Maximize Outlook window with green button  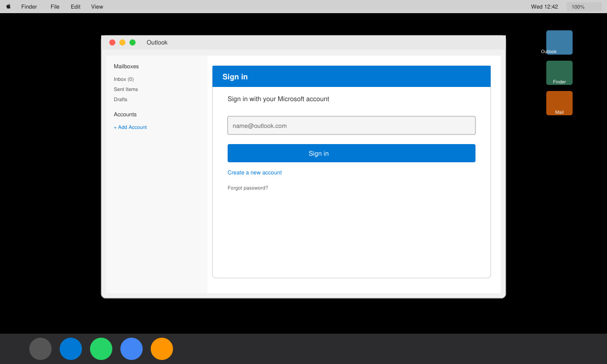(133, 42)
